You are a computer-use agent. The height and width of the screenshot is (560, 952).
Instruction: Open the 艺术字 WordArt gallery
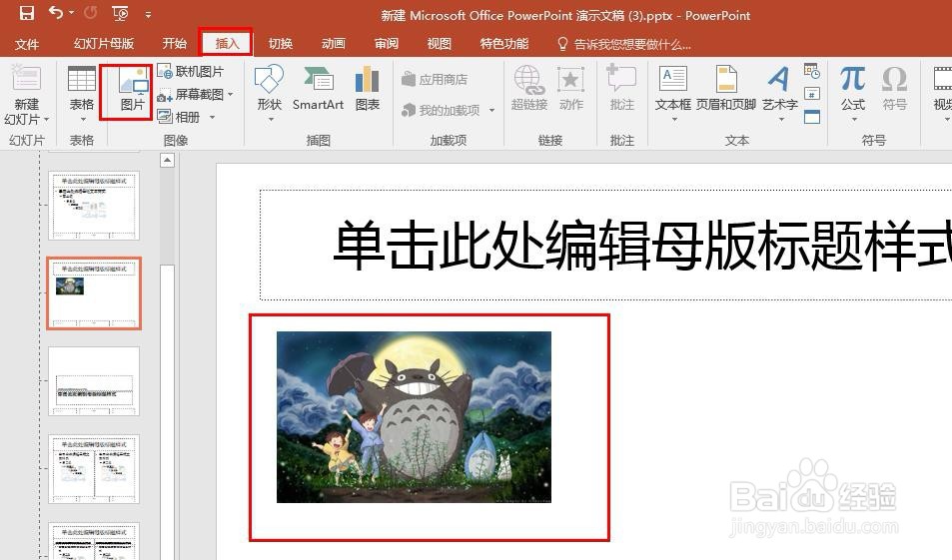point(779,92)
